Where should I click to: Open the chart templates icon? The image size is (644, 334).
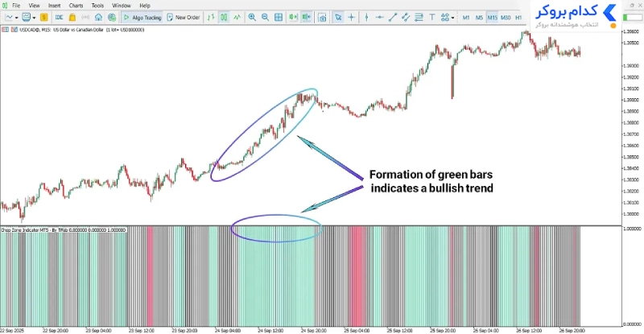27,17
